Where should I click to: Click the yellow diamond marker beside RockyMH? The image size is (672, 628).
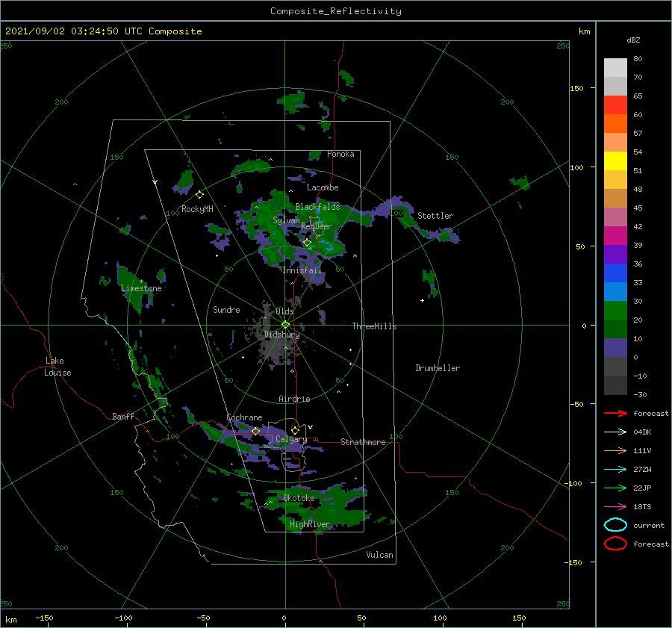click(199, 195)
